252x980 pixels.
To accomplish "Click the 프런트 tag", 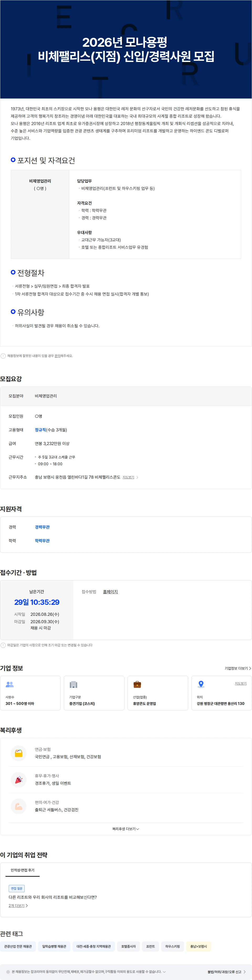I will [150, 946].
